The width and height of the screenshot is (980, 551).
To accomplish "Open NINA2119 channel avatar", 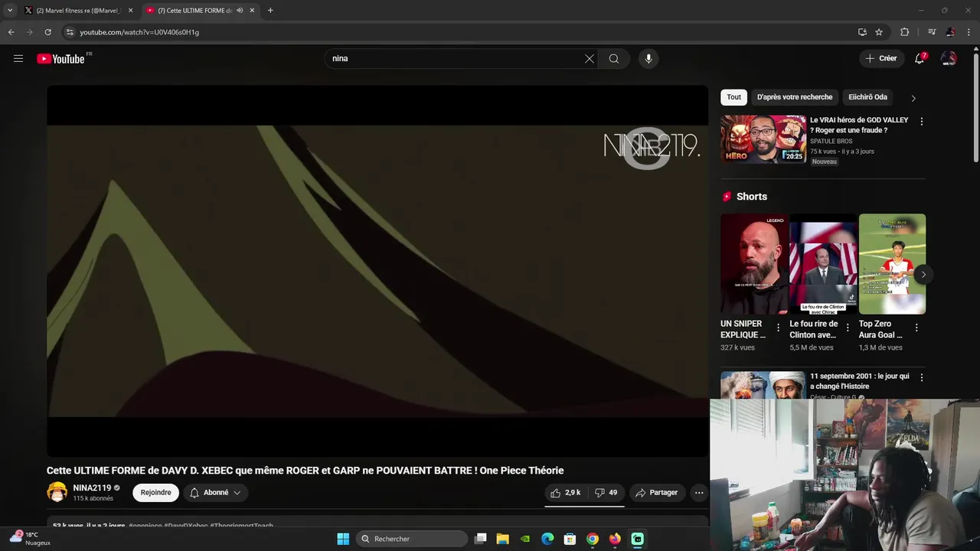I will 57,492.
